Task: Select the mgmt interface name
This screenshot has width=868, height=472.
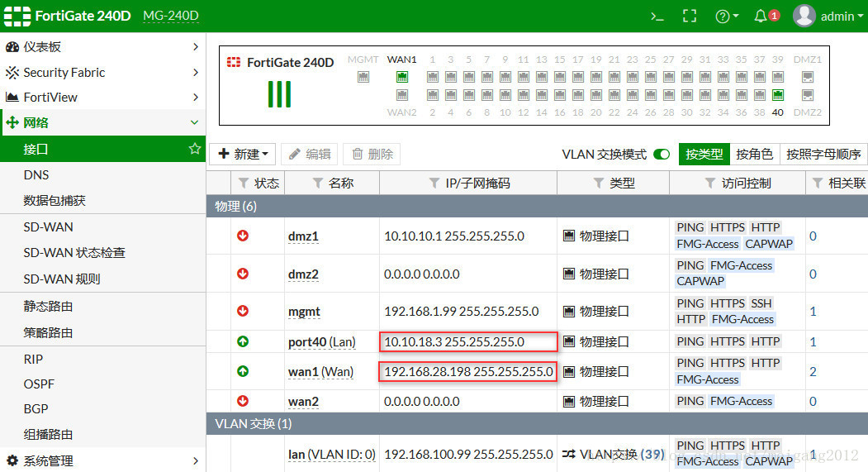Action: pos(304,312)
